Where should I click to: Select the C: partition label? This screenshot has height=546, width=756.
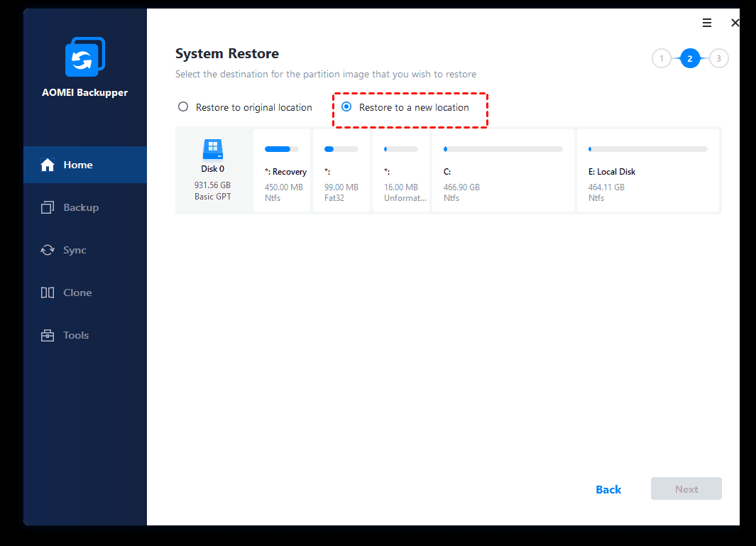point(447,172)
